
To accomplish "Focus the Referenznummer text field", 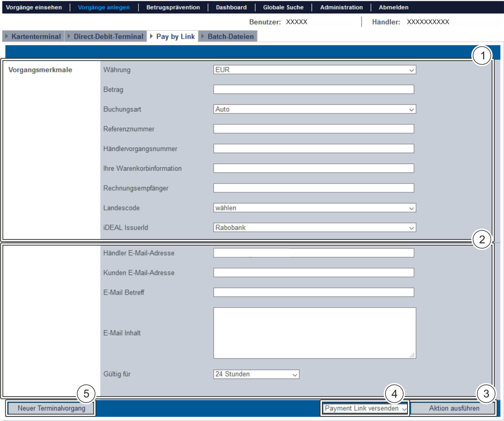I will click(x=313, y=129).
